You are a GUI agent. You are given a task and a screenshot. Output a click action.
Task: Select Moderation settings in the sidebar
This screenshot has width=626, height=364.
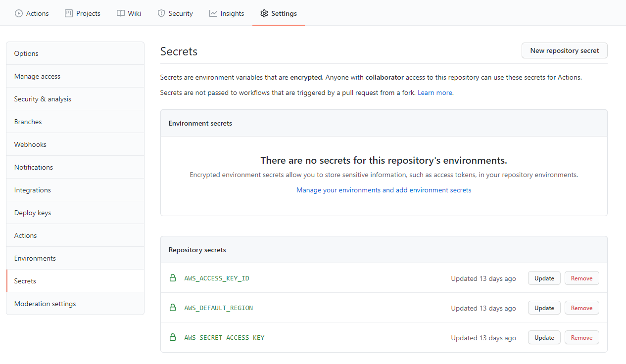point(45,303)
